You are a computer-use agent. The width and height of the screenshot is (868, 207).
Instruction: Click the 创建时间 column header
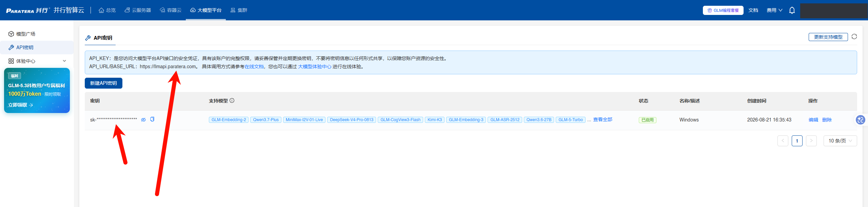click(x=757, y=101)
